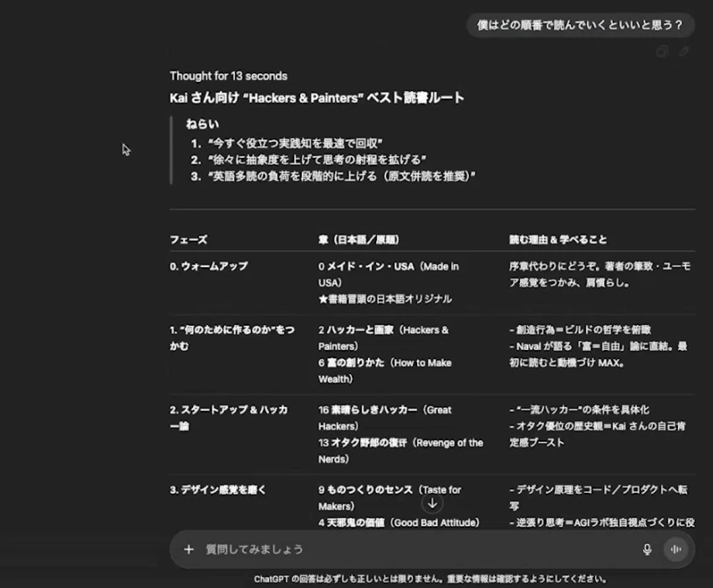Click the plus attach icon in the input bar

click(x=189, y=549)
